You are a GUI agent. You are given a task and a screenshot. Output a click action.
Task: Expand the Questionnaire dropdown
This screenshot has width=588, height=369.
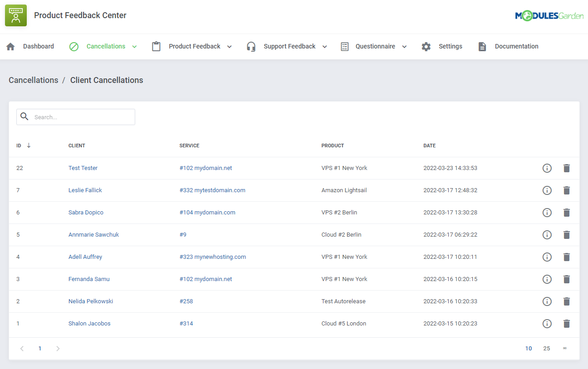404,46
